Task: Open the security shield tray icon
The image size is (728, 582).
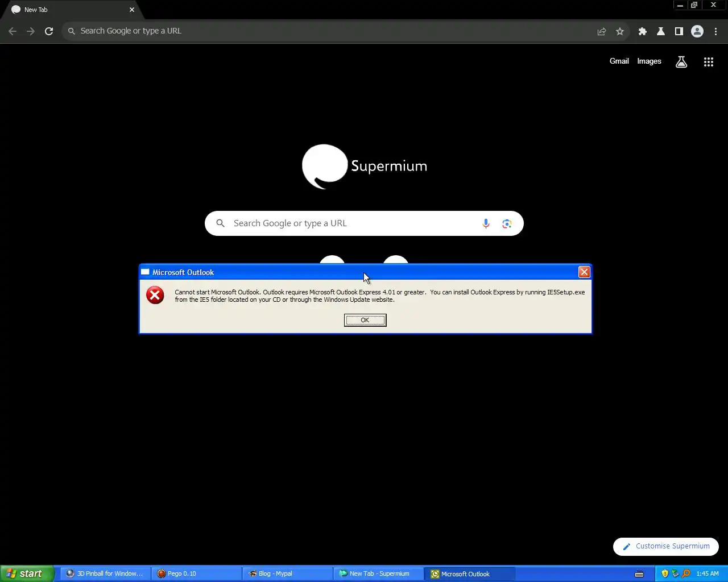Action: 665,573
